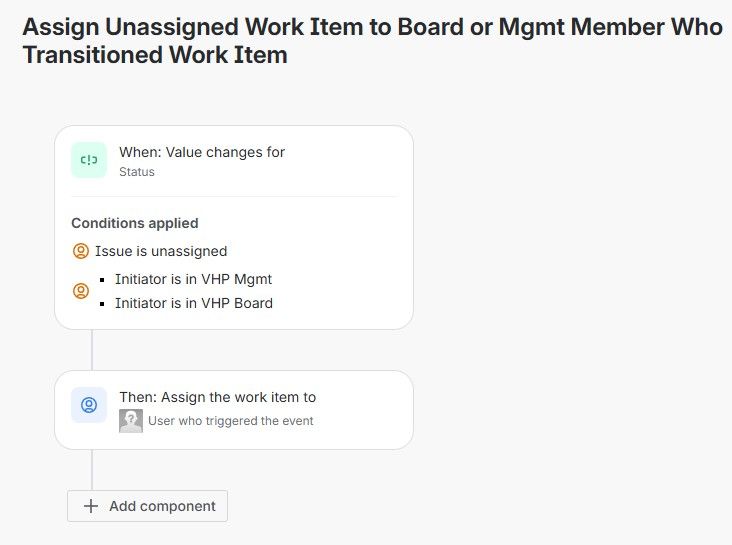Click the Status field label in trigger
This screenshot has width=732, height=545.
coord(137,172)
